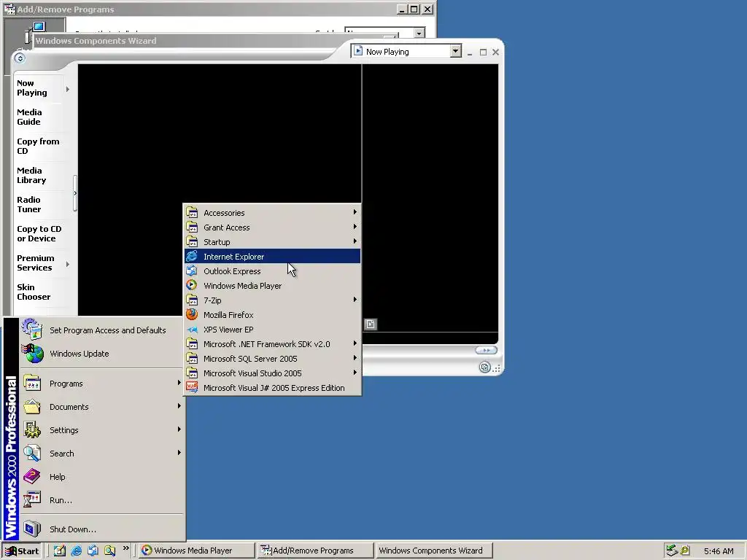This screenshot has width=747, height=560.
Task: Collapse the Media Player taskbar handle
Action: 75,193
